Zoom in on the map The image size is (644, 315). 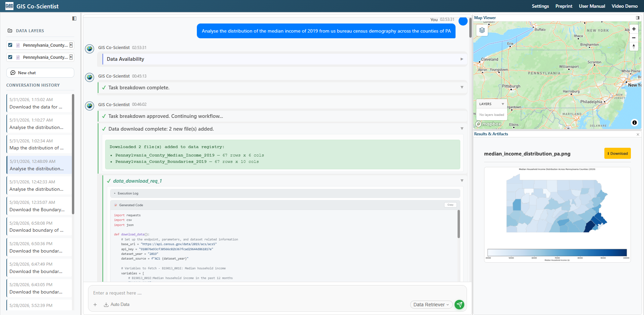pyautogui.click(x=634, y=29)
